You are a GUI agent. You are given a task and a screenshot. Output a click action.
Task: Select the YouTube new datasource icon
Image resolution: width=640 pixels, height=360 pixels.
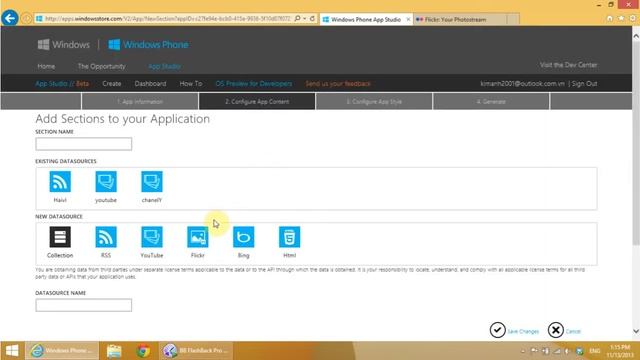tap(152, 237)
